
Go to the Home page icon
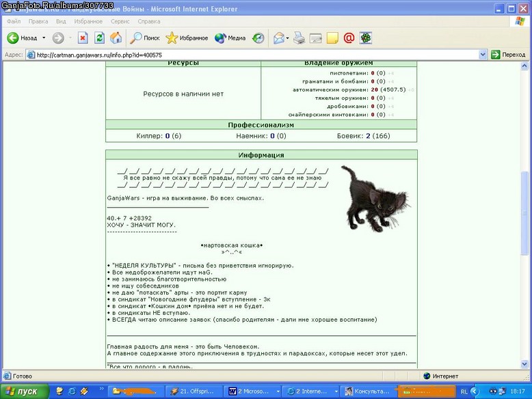click(116, 38)
